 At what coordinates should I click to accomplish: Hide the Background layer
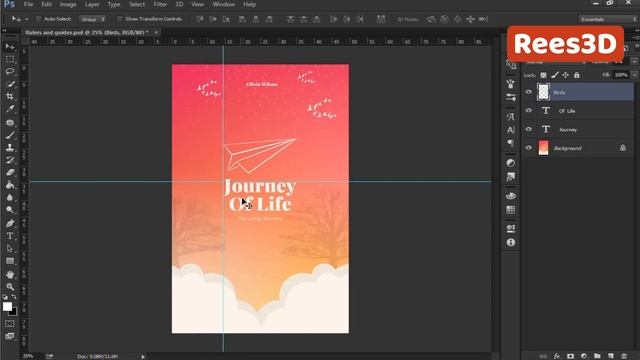click(x=529, y=148)
